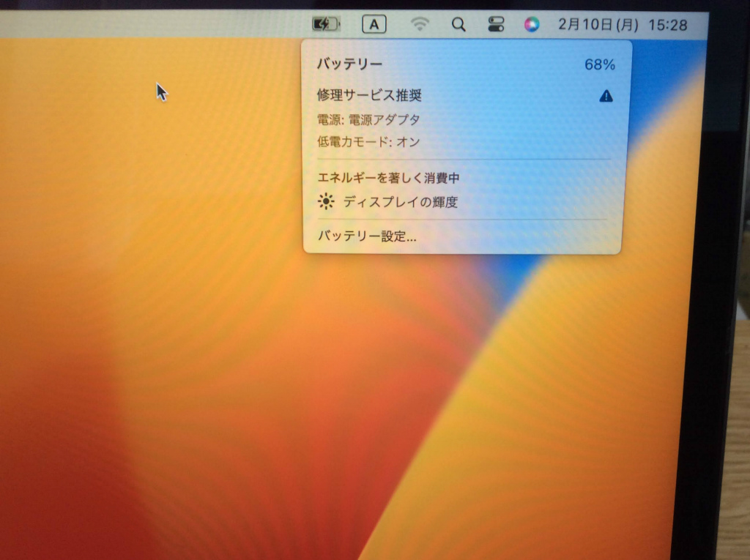Screen dimensions: 750x560
Task: Click the 68% battery percentage text
Action: (600, 64)
